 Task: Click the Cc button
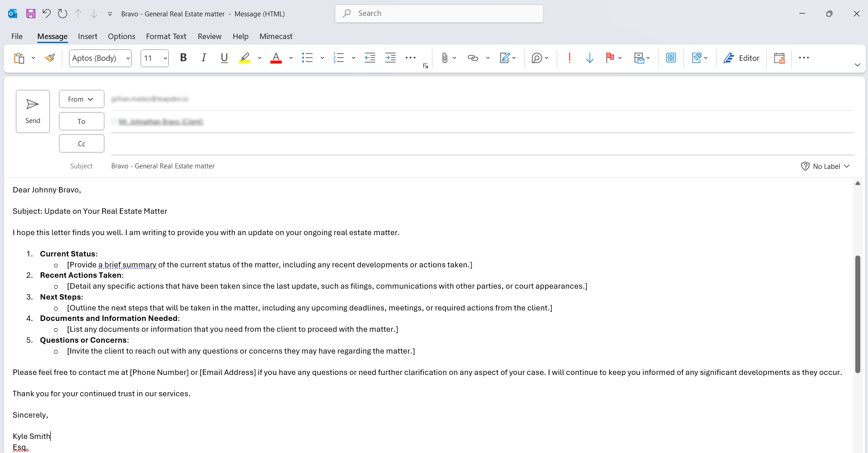[82, 143]
